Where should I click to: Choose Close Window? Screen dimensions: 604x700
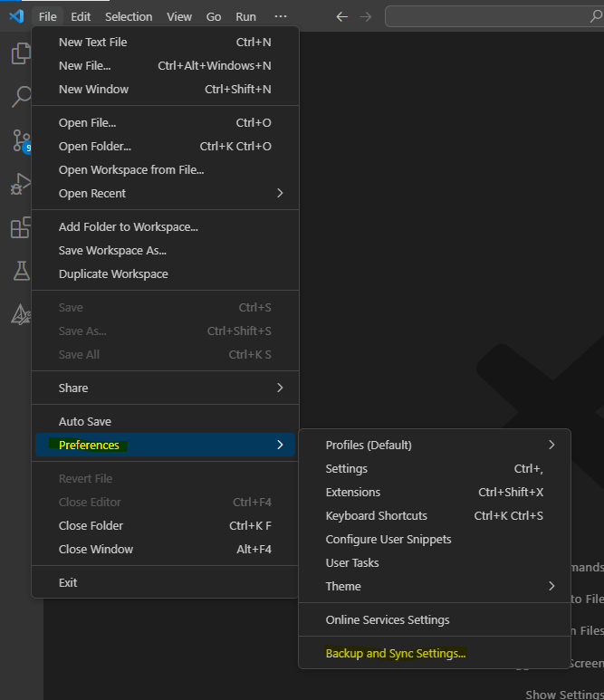165,550
